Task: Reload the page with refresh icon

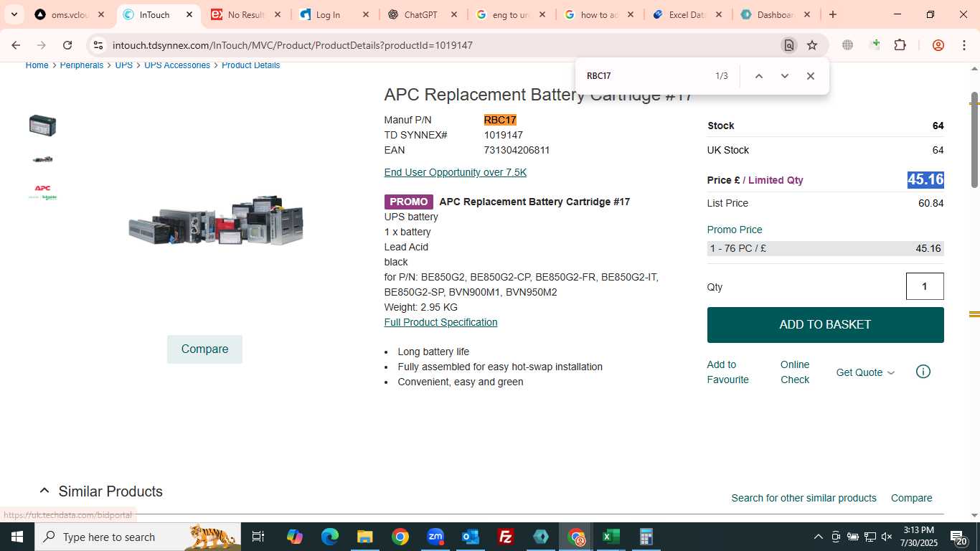Action: click(x=67, y=45)
